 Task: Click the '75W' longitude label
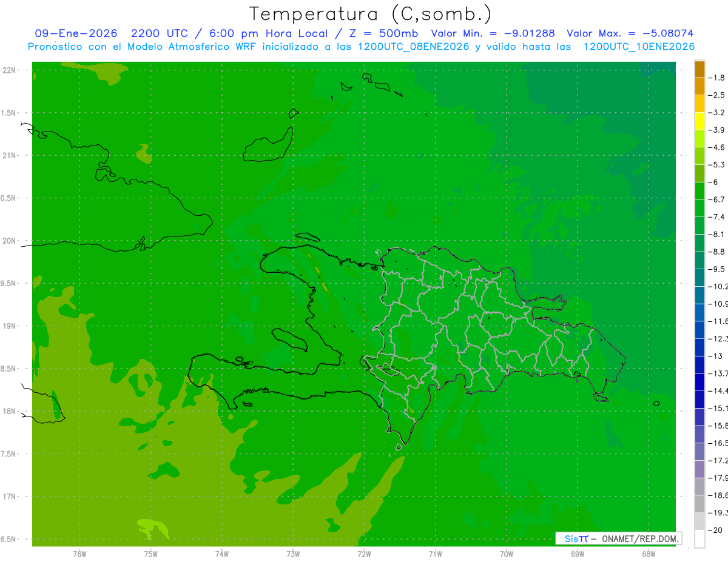tap(151, 554)
